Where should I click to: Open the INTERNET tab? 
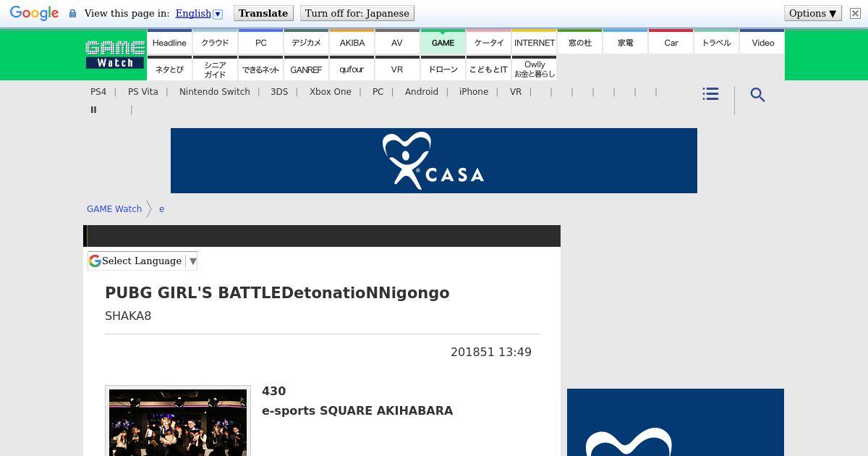tap(534, 43)
